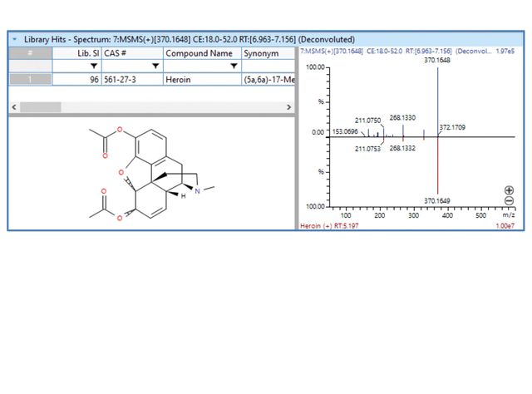Click the 268.1332 library peak label
This screenshot has height=394, width=532.
(x=402, y=148)
